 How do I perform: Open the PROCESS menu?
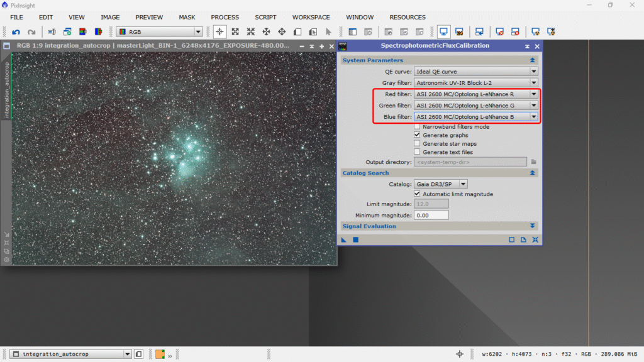tap(225, 17)
